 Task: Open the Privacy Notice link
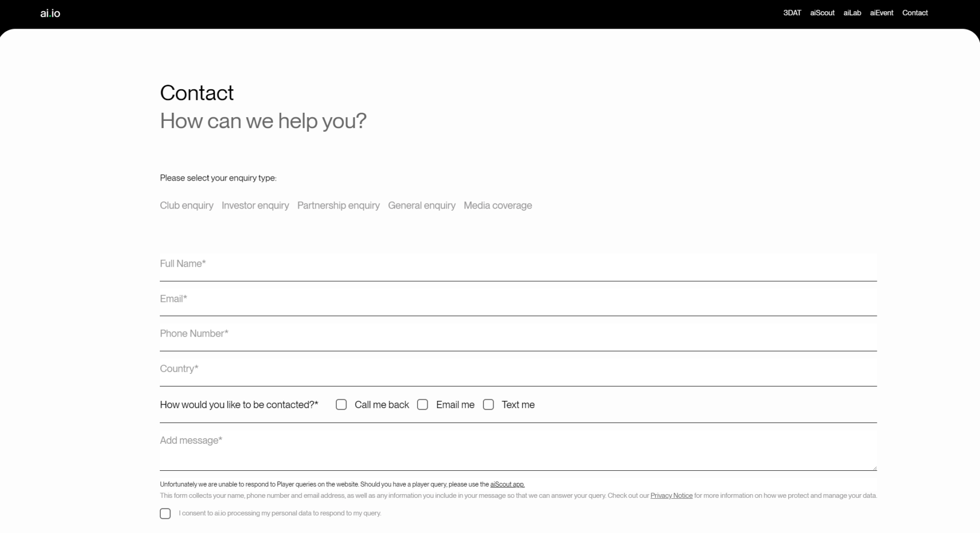pyautogui.click(x=671, y=496)
